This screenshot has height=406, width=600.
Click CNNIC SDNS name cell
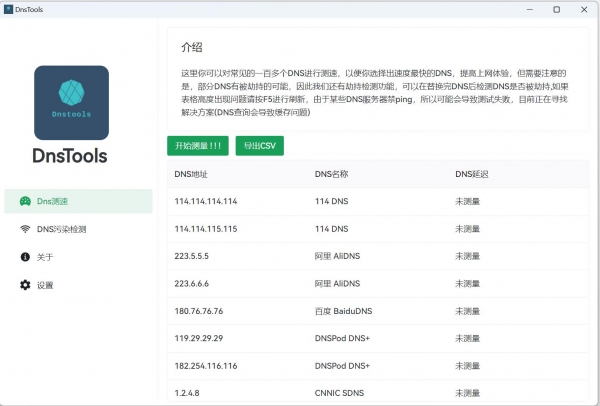(339, 393)
